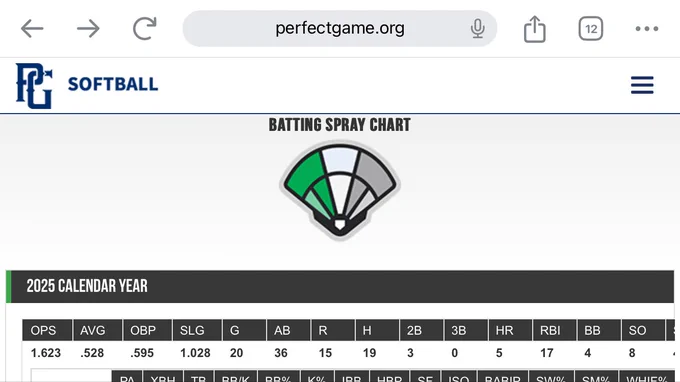
Task: Tap the perfectgame.org address bar
Action: (340, 29)
